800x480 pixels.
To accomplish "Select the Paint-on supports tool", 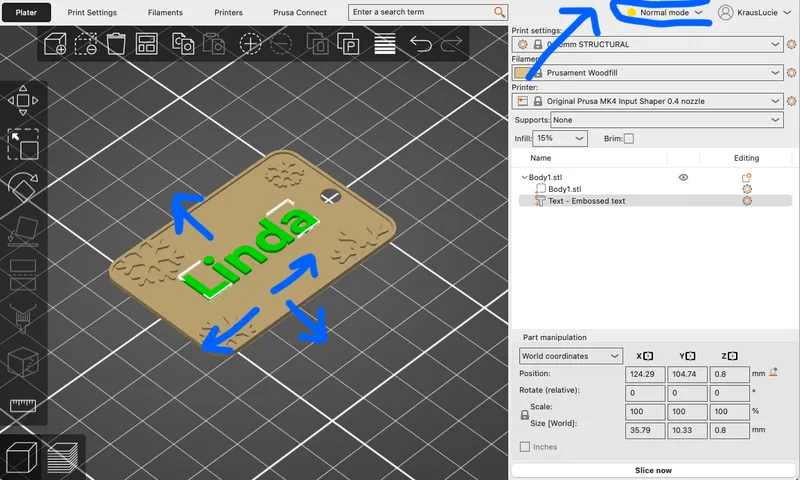I will tap(23, 319).
